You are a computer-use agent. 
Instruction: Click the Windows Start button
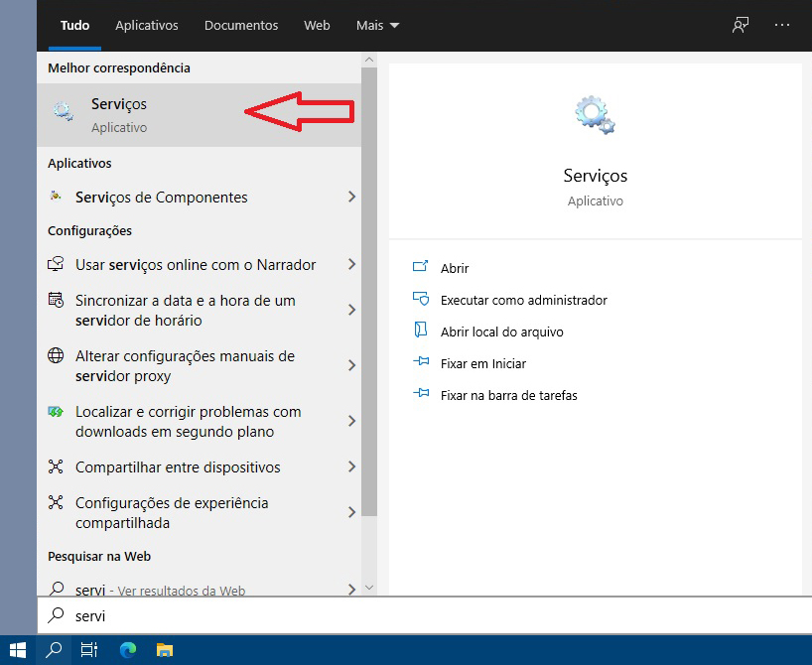coord(18,650)
